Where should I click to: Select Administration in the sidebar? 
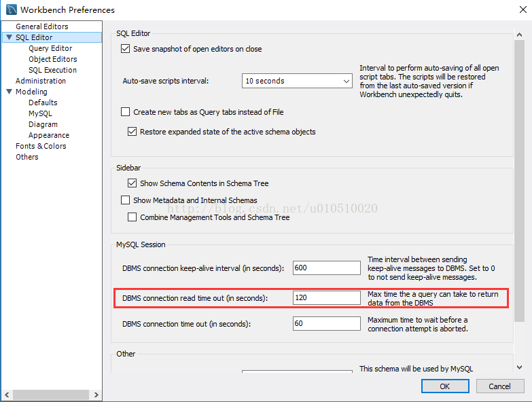click(41, 81)
